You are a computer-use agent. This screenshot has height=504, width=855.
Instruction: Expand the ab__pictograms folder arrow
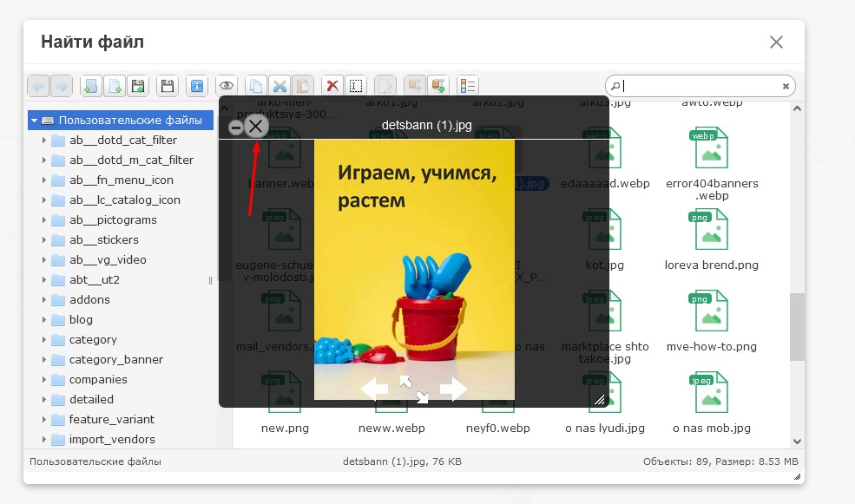coord(44,220)
